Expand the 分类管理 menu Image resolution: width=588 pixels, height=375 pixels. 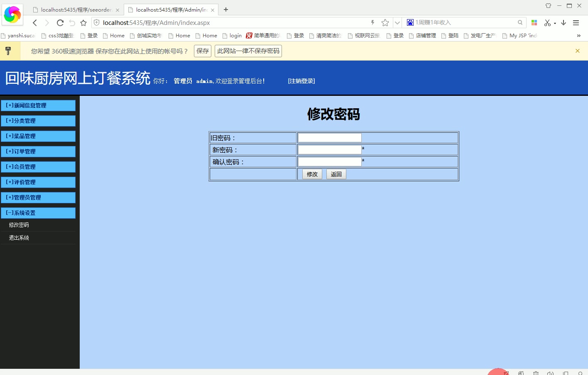point(38,121)
